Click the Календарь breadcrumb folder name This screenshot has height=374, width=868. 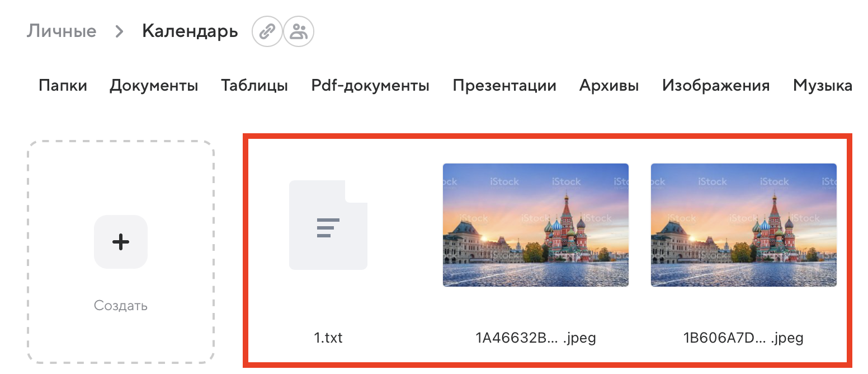190,31
